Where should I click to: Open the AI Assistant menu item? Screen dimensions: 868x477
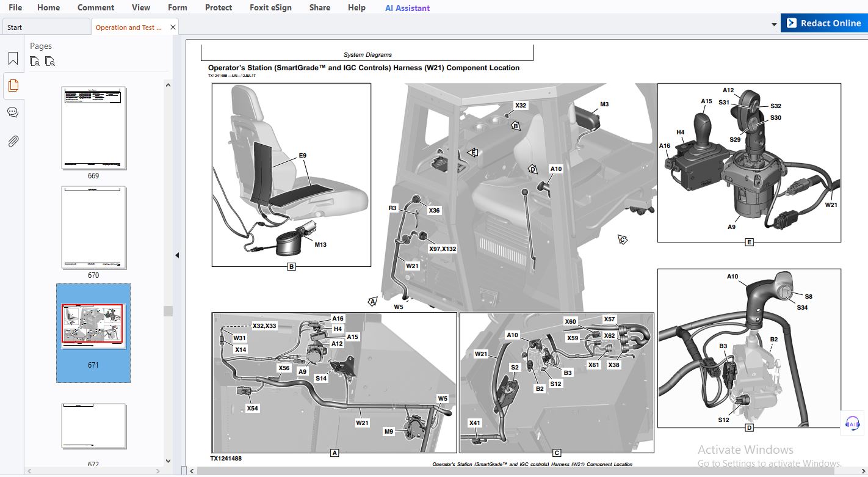(407, 8)
